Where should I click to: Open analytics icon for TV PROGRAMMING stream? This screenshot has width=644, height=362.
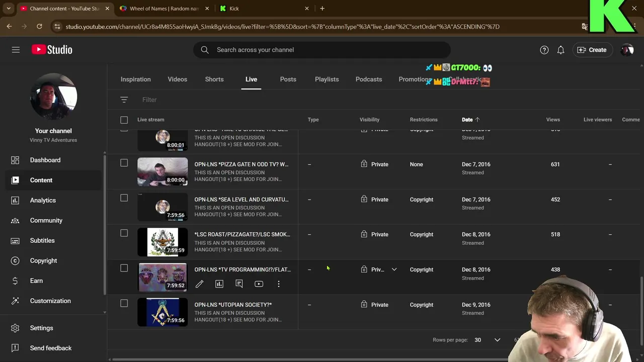click(219, 284)
